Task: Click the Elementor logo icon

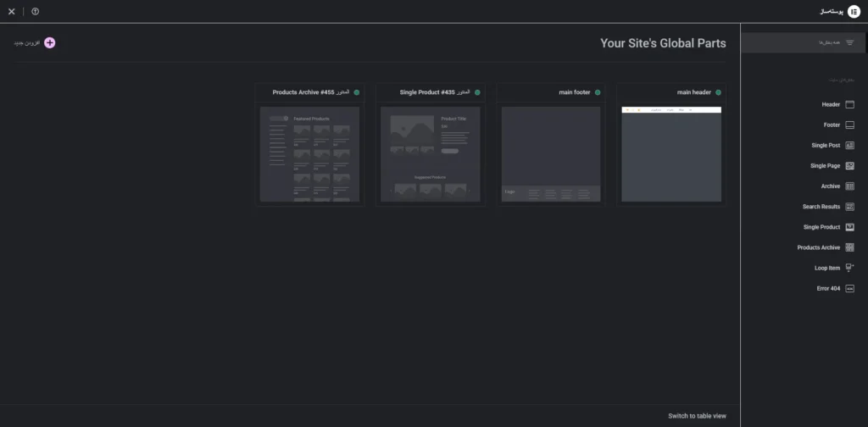Action: [x=853, y=11]
